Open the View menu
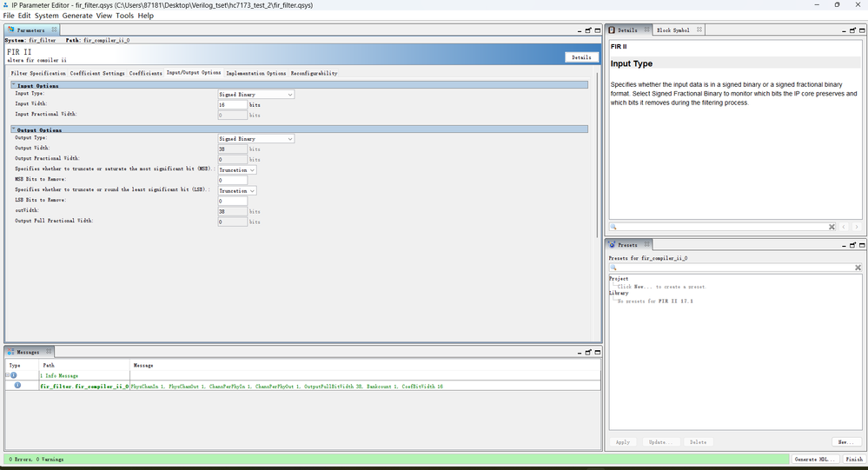The width and height of the screenshot is (868, 470). click(x=104, y=16)
